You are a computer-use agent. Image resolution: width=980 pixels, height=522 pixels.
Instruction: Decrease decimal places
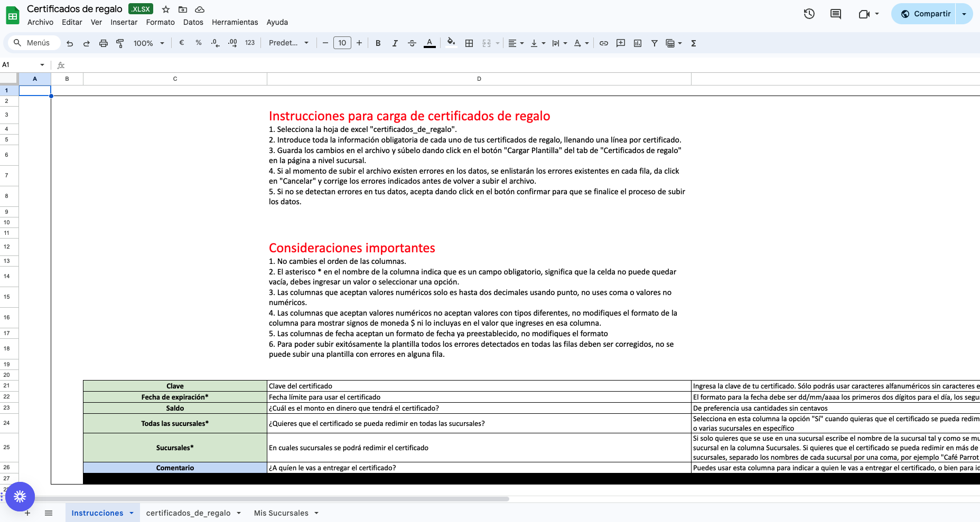215,43
